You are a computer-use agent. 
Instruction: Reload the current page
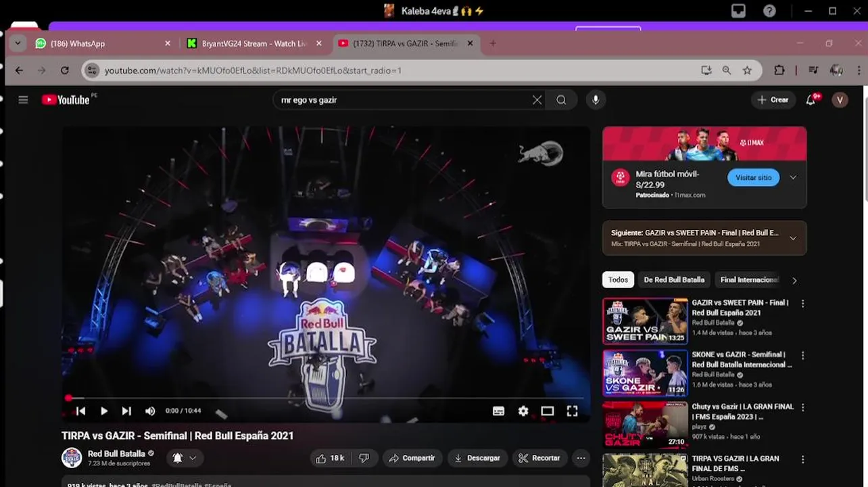coord(65,70)
